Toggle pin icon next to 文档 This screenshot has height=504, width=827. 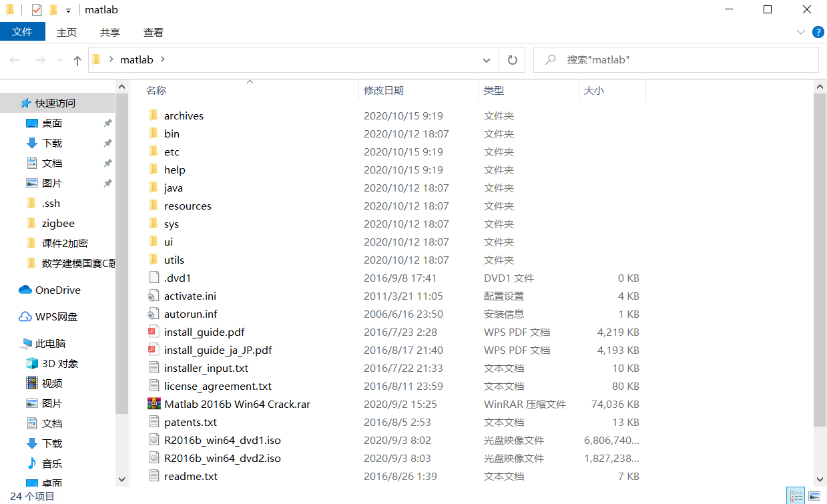(x=107, y=163)
